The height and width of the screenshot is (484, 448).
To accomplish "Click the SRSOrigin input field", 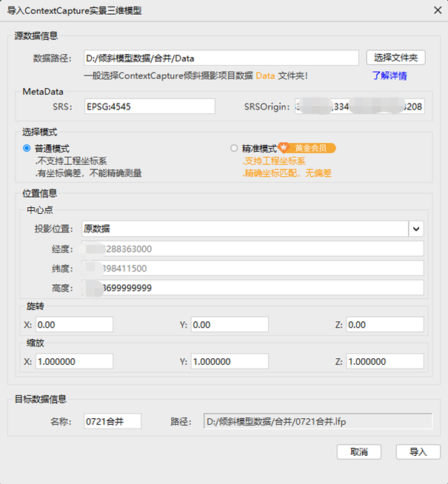I will (x=360, y=107).
